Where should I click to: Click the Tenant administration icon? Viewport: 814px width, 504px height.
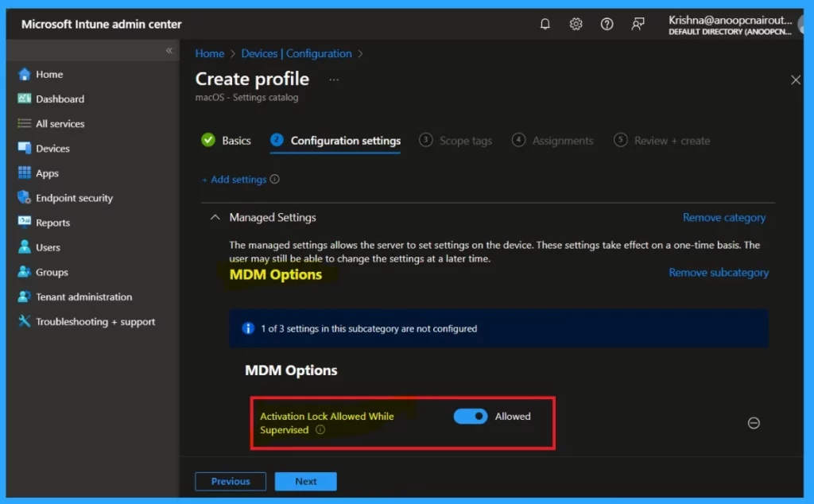point(24,297)
